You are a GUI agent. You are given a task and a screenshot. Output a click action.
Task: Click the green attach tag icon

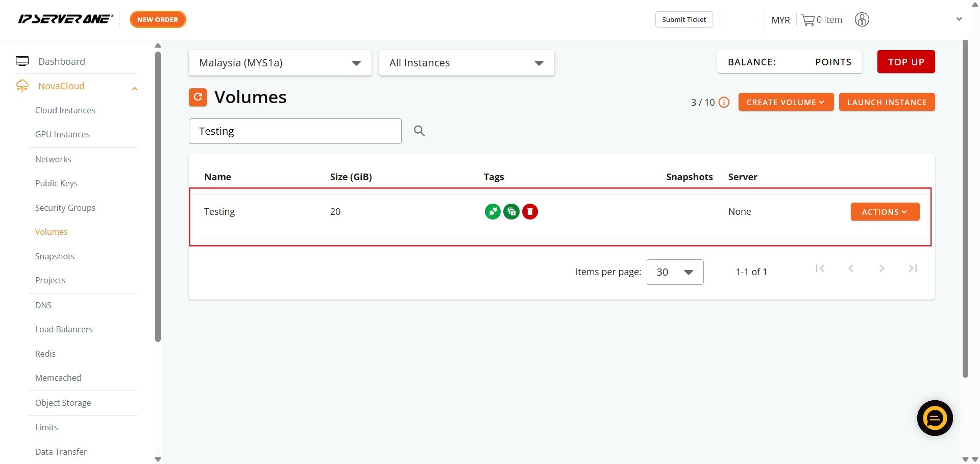tap(492, 211)
